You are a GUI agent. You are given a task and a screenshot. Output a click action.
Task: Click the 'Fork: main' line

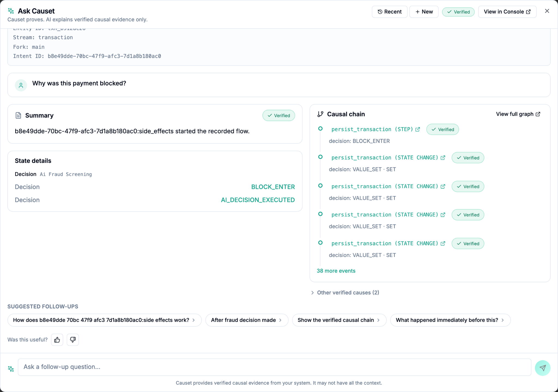pyautogui.click(x=29, y=47)
